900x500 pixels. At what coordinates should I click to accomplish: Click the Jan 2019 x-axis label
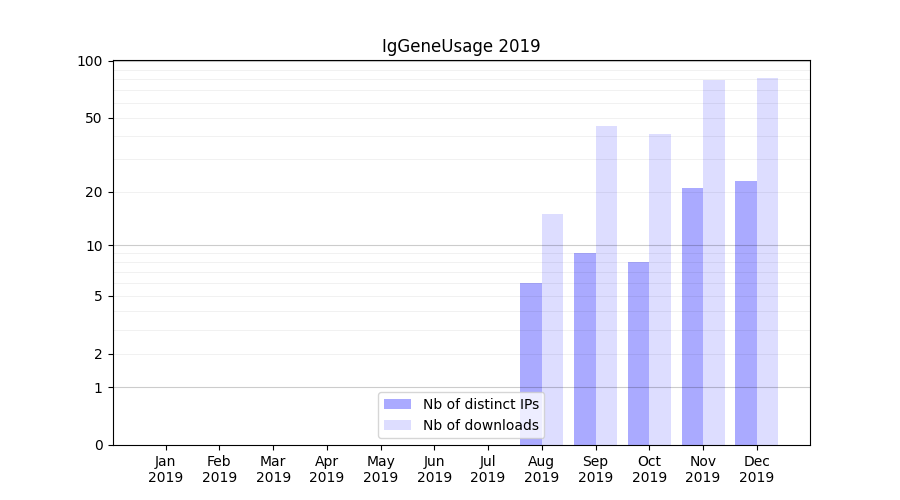coord(166,469)
